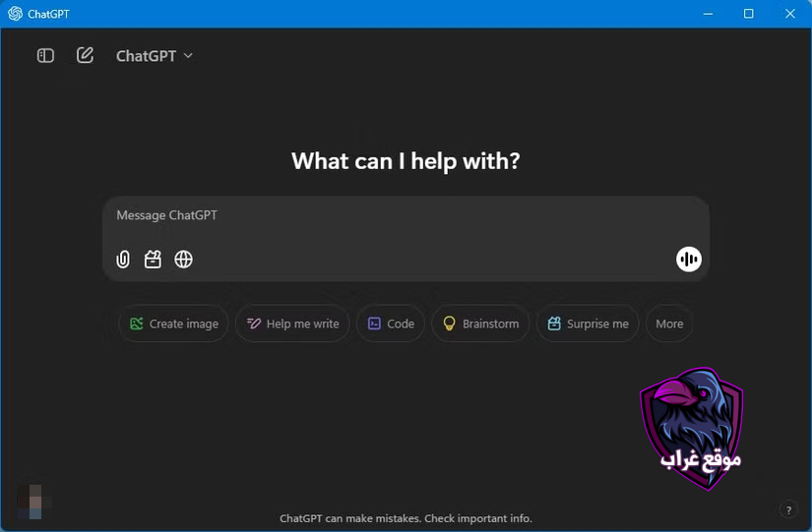The width and height of the screenshot is (812, 532).
Task: Select the Code suggestion chip
Action: click(391, 324)
